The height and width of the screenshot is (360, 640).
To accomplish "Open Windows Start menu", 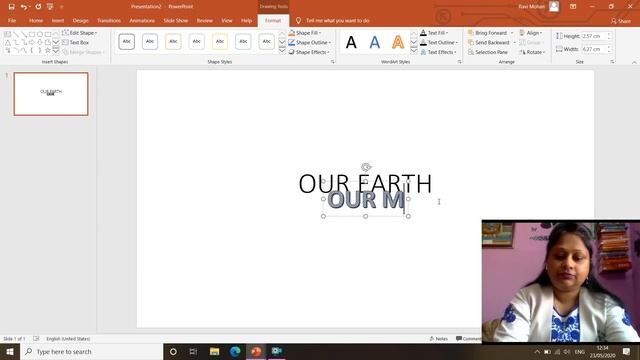I will coord(10,351).
